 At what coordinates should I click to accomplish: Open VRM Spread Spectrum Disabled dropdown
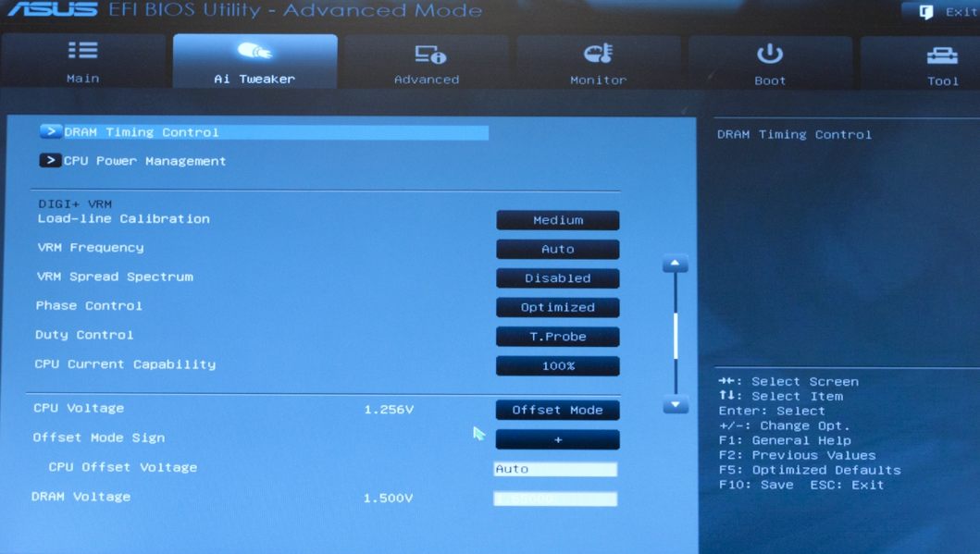pos(557,278)
